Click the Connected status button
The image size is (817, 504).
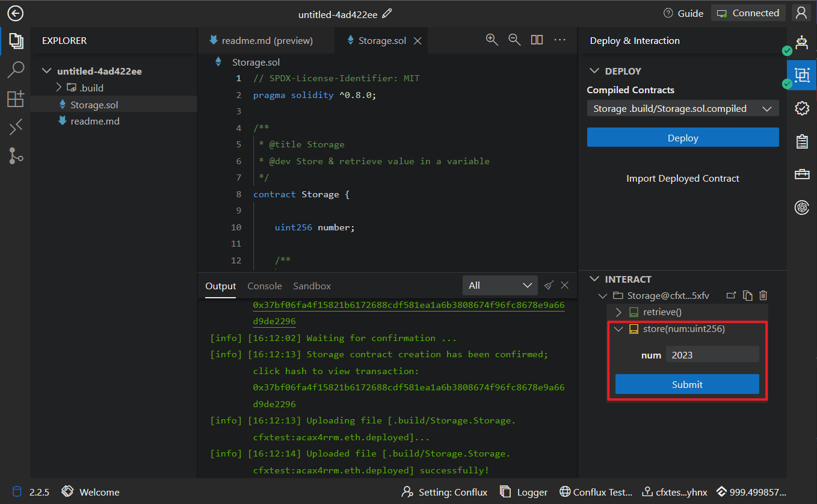coord(748,13)
